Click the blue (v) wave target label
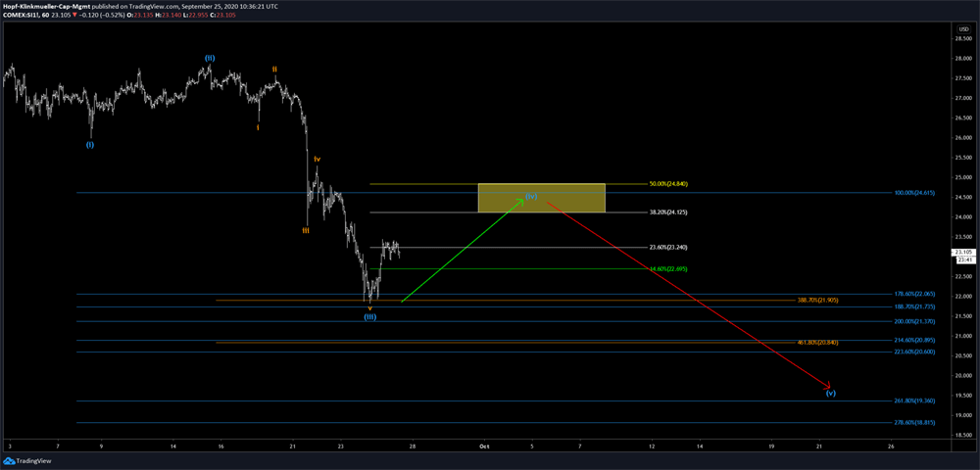Image resolution: width=980 pixels, height=470 pixels. click(x=830, y=393)
